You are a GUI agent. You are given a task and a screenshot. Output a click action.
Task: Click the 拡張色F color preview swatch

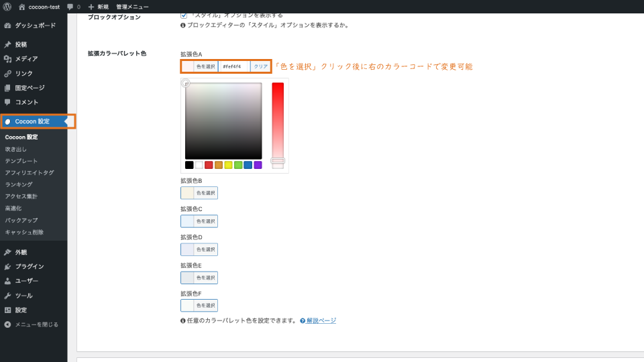[x=187, y=306]
